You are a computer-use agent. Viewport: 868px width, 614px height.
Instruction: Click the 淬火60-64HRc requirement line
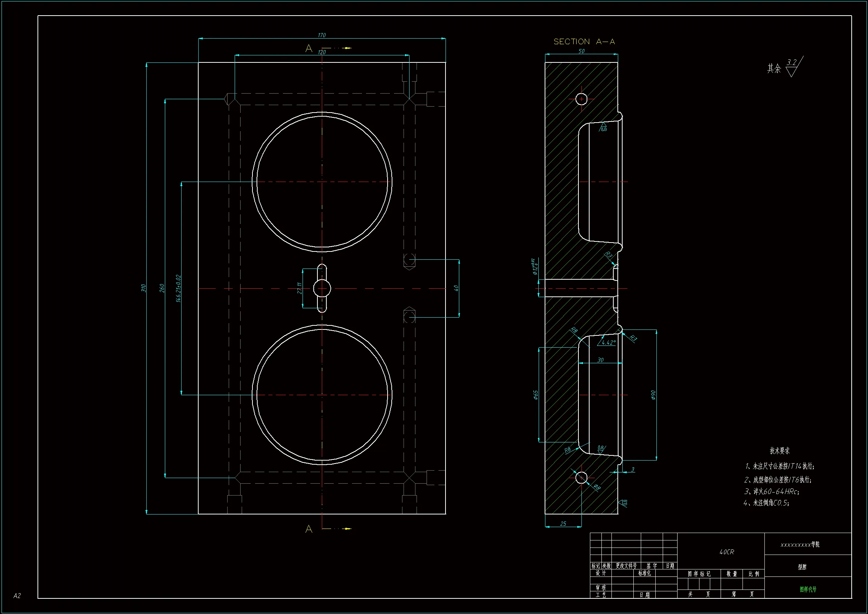[x=771, y=491]
